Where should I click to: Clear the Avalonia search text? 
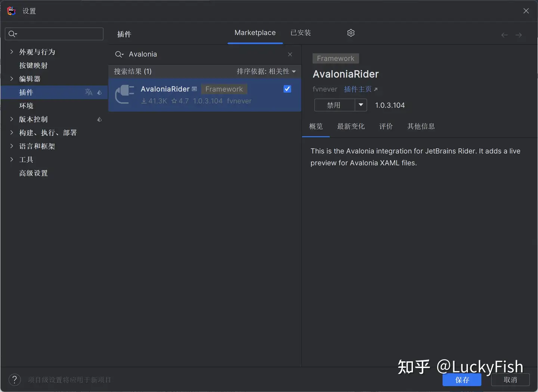click(290, 55)
